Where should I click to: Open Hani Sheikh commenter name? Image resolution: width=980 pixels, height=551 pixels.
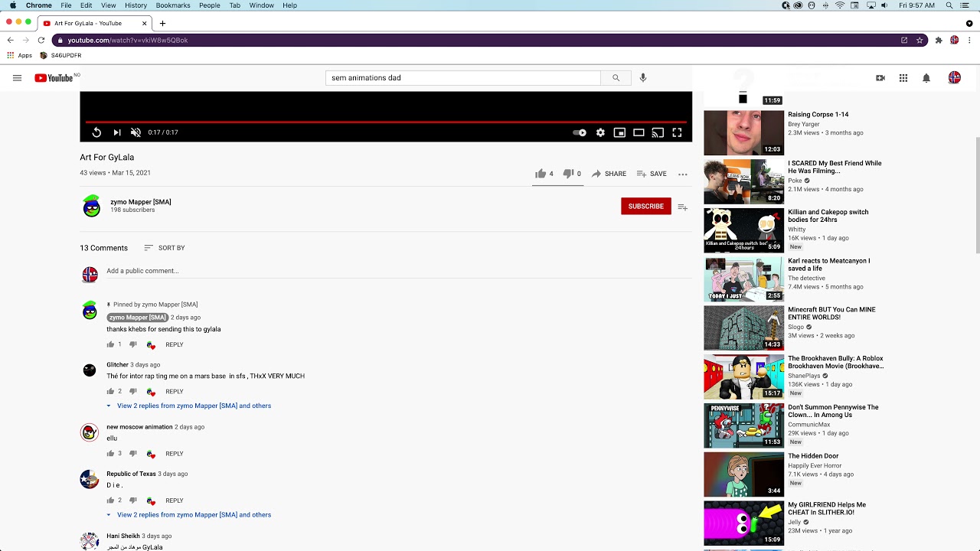(123, 536)
